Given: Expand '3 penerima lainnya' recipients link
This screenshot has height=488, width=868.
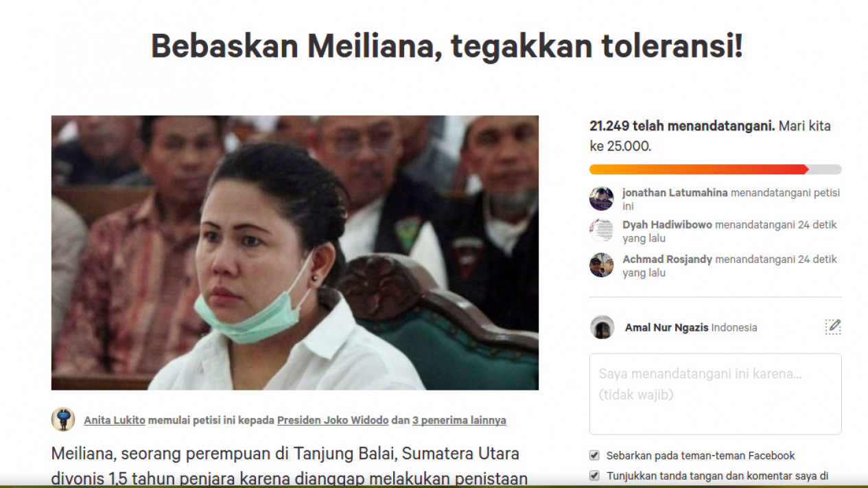Looking at the screenshot, I should (459, 420).
